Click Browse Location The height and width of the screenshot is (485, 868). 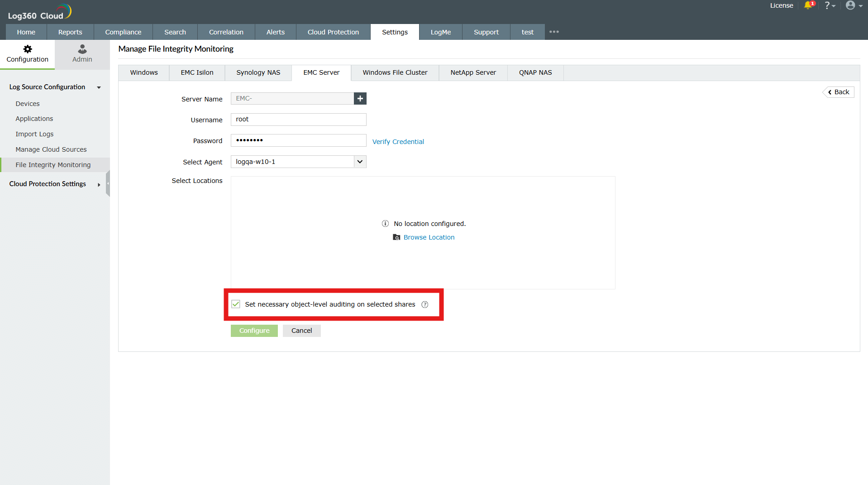(x=428, y=237)
